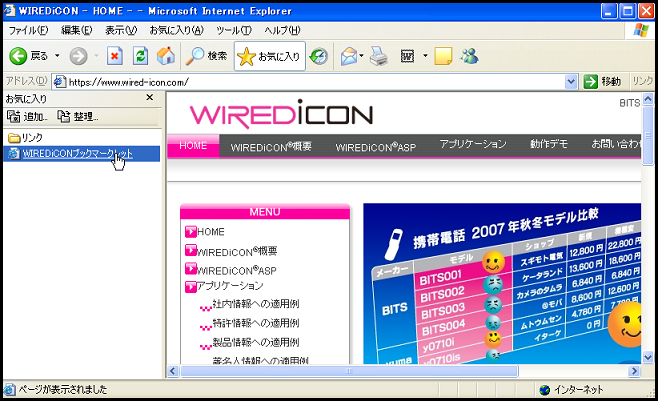
Task: Open 社内情報への適用例 submenu link
Action: coord(256,304)
